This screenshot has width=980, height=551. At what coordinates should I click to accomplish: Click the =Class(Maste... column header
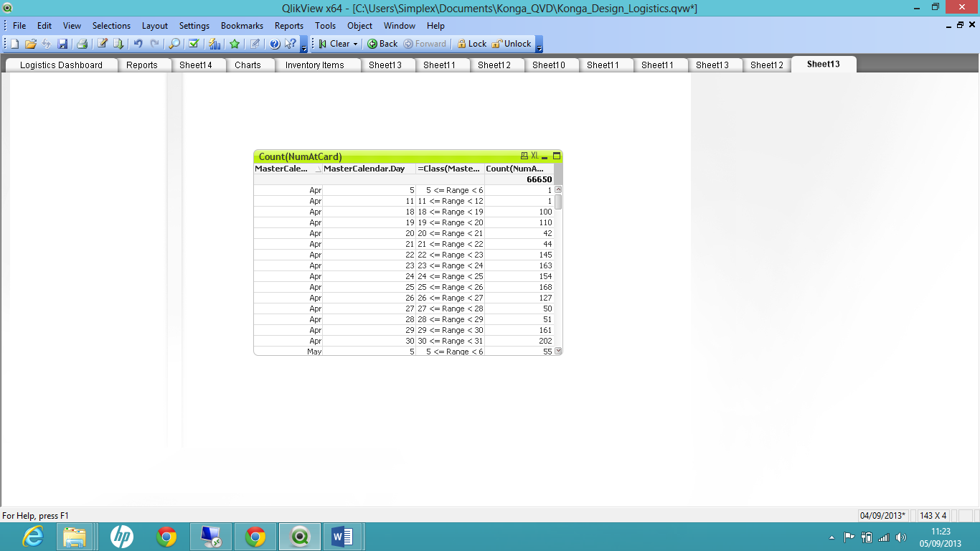click(451, 169)
